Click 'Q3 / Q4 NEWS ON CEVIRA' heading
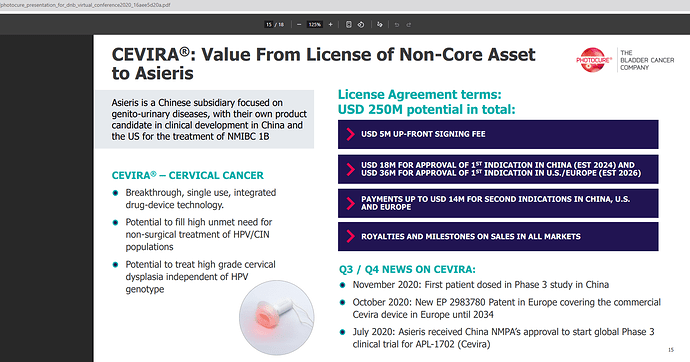The height and width of the screenshot is (362, 690). (407, 269)
